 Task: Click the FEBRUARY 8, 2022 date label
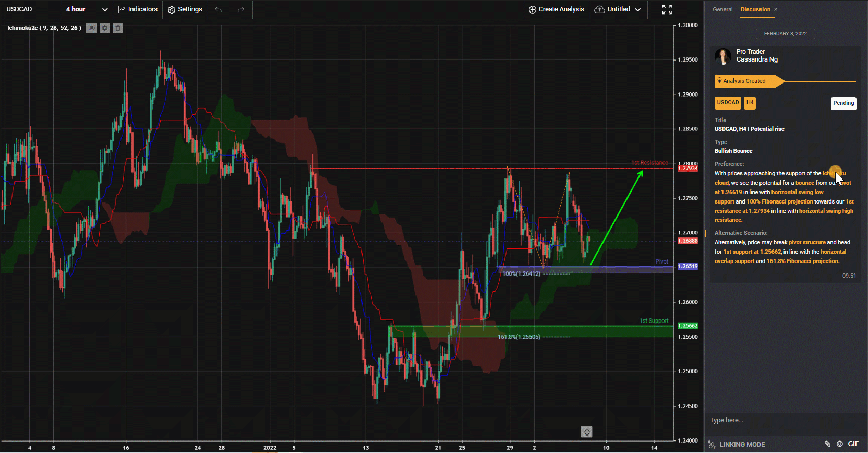[786, 34]
